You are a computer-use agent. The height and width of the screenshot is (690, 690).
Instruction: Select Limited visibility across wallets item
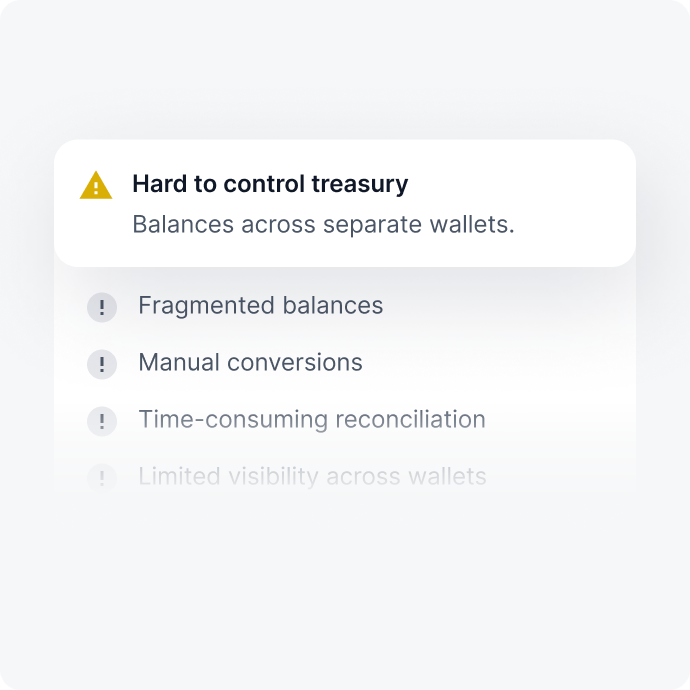point(312,476)
